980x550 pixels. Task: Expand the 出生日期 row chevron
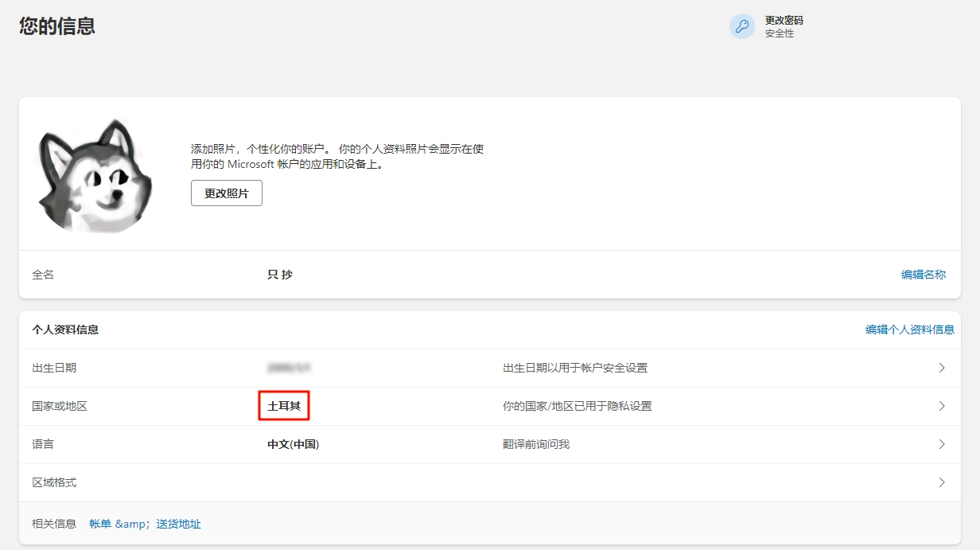[x=942, y=368]
